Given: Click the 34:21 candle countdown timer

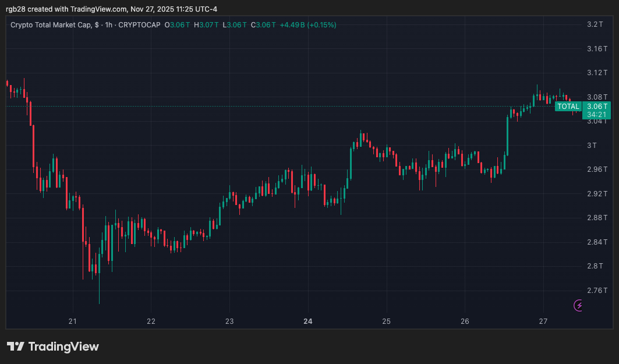Looking at the screenshot, I should point(597,115).
